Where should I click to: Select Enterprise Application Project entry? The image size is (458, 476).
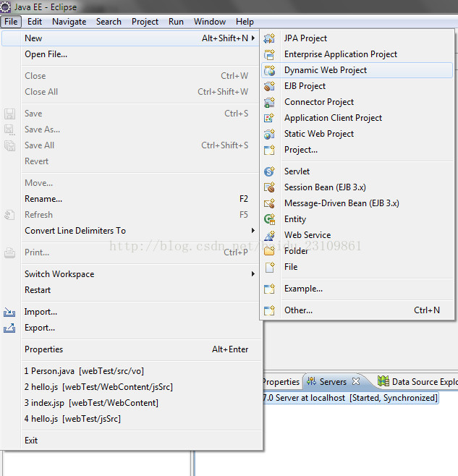357,54
